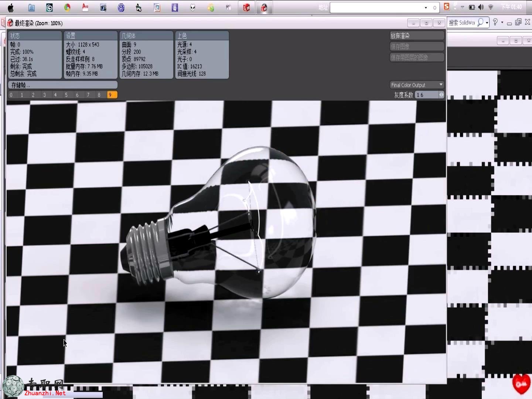
Task: Open the black paint-bucket style icon
Action: click(139, 8)
